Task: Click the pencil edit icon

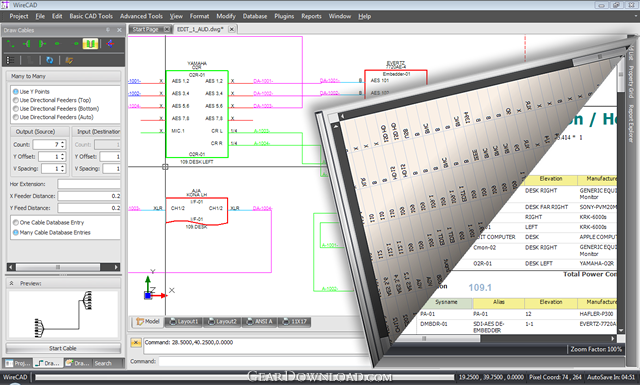Action: click(69, 60)
